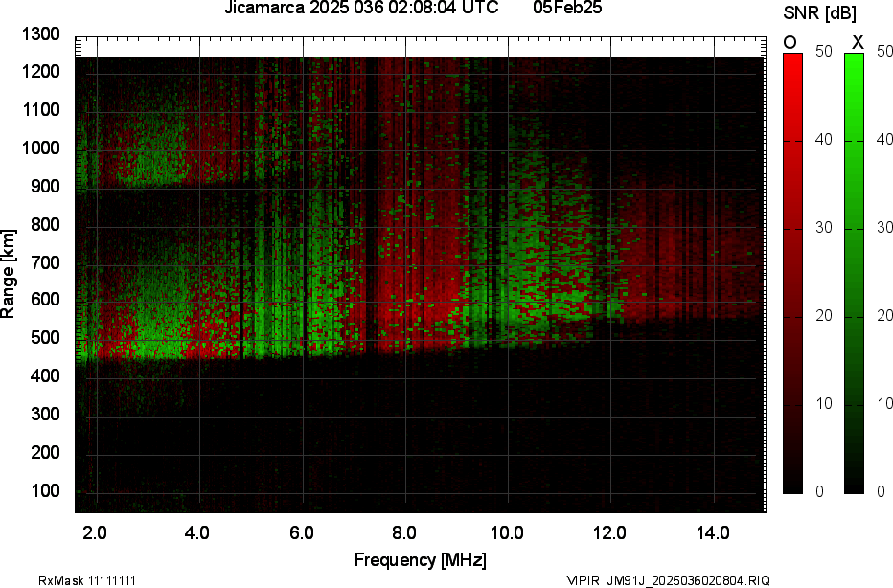Click the 'O' label above the red colorbar
Image resolution: width=893 pixels, height=588 pixels.
point(790,43)
